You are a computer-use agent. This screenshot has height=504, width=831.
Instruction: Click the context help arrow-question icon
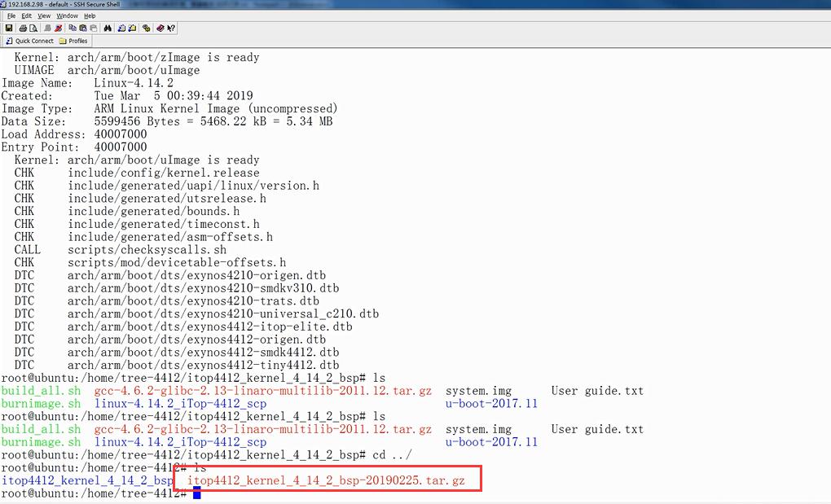[x=170, y=28]
